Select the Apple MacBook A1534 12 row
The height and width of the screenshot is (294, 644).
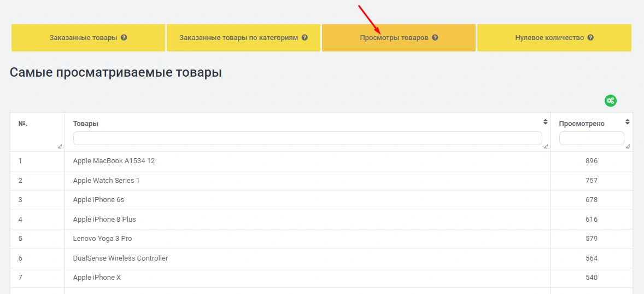point(114,161)
